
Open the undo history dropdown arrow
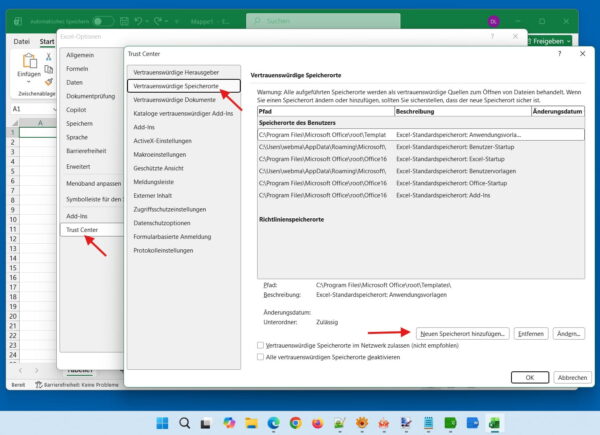[147, 21]
